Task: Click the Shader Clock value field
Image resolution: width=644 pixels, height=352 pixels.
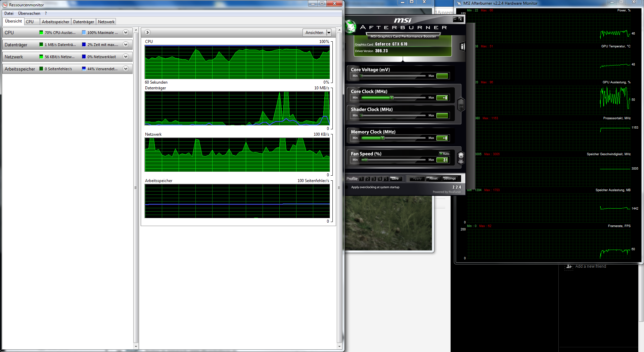Action: pyautogui.click(x=442, y=116)
